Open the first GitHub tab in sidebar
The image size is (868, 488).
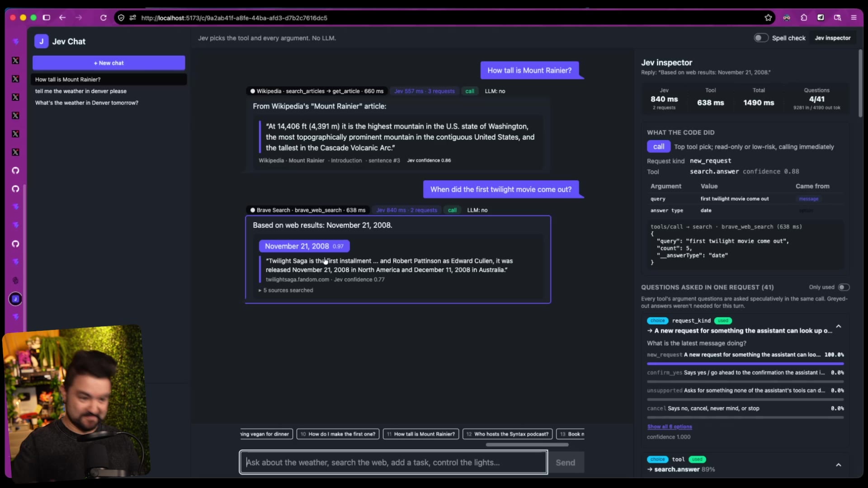click(x=15, y=170)
